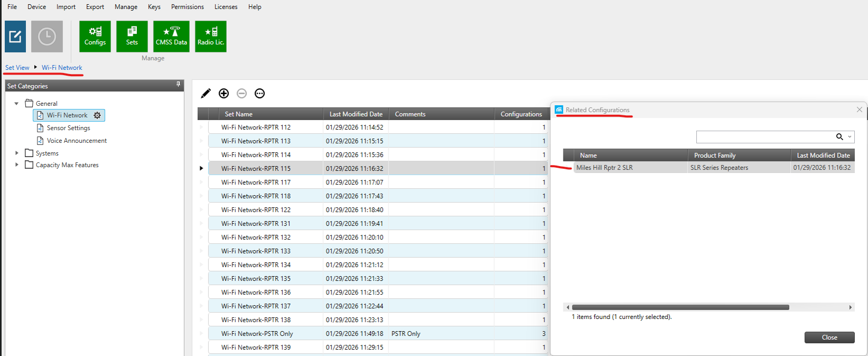Close the Related Configurations dialog with X
This screenshot has height=356, width=868.
[x=860, y=109]
